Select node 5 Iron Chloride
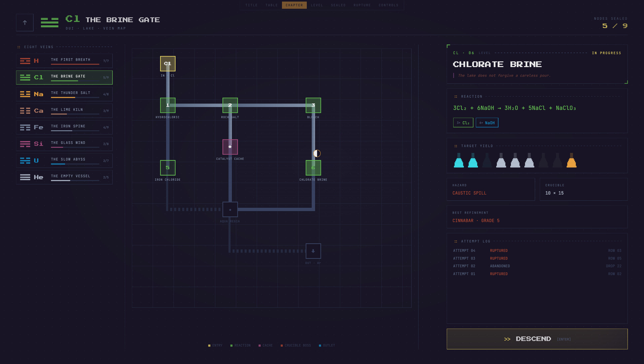644x364 pixels. coord(168,168)
